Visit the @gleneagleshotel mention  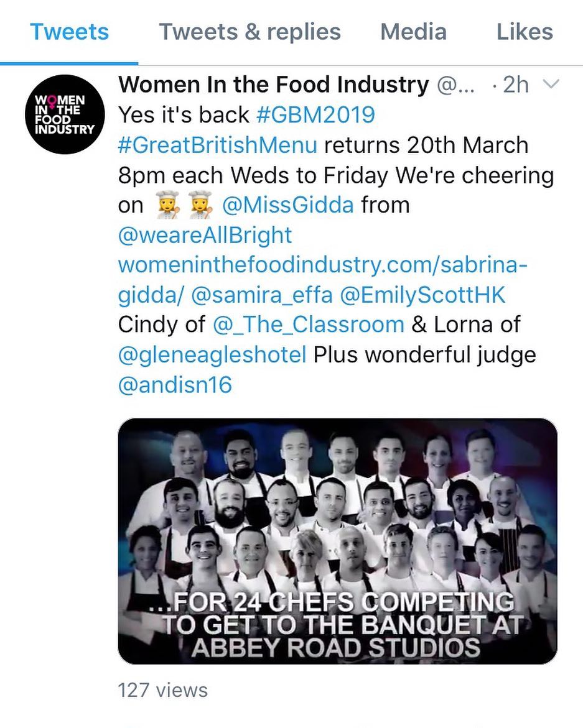tap(212, 354)
